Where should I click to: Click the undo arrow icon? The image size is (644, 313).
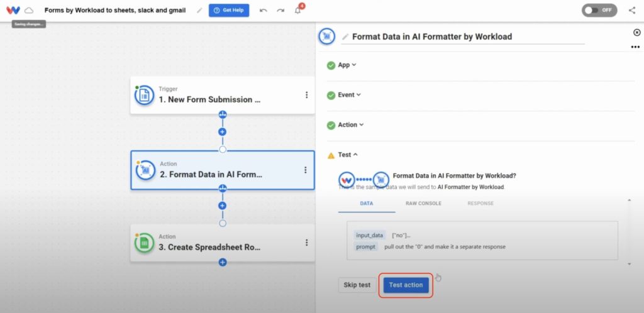[264, 11]
